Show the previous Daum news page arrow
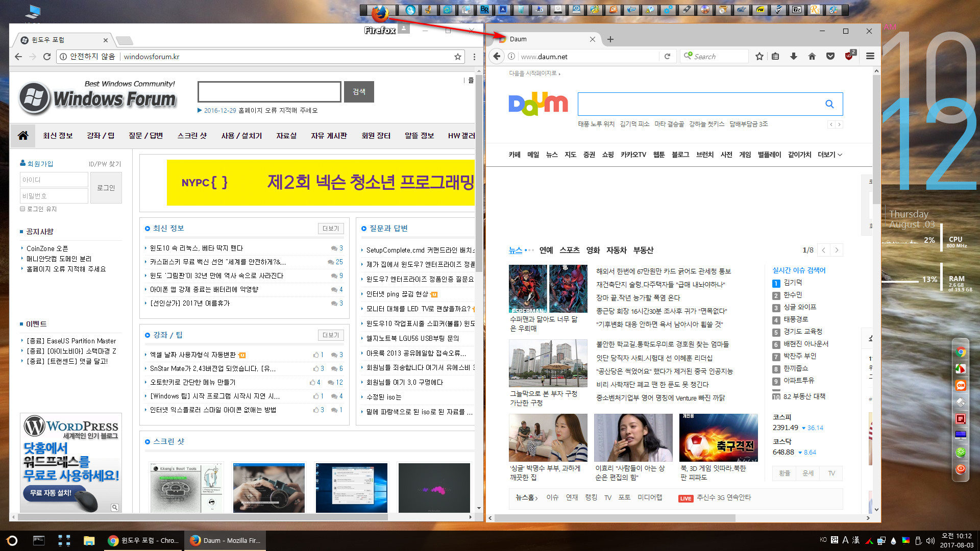The width and height of the screenshot is (980, 551). 823,250
